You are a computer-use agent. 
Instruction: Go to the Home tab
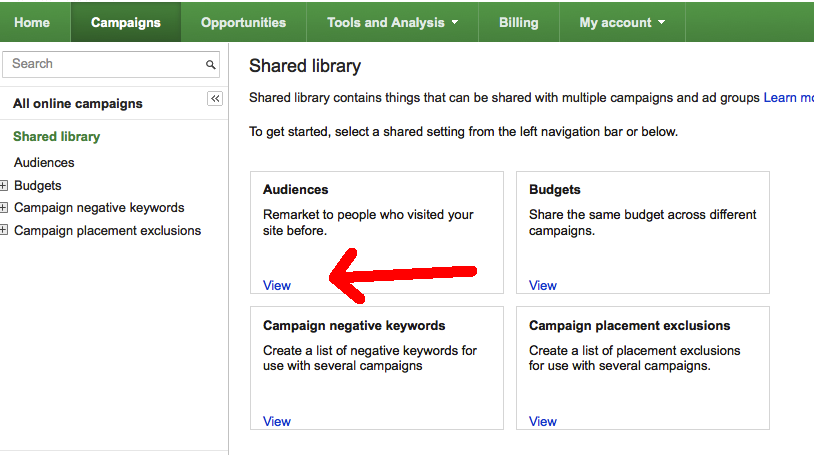click(32, 22)
